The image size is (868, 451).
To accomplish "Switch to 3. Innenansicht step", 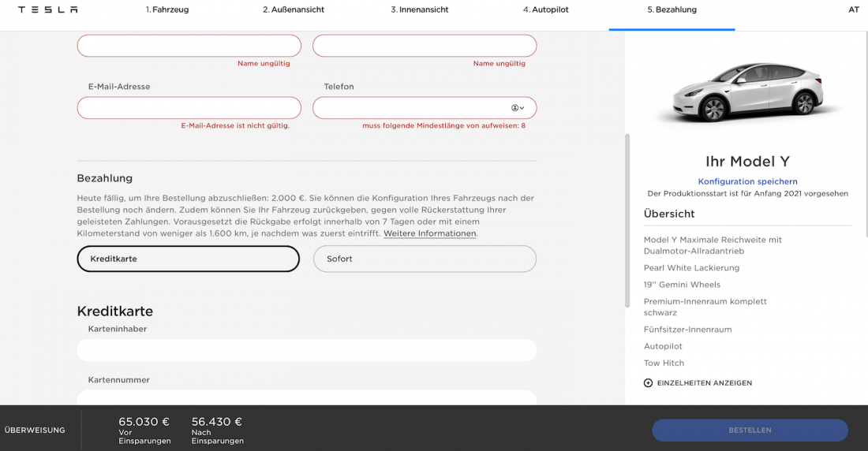I will (x=420, y=9).
